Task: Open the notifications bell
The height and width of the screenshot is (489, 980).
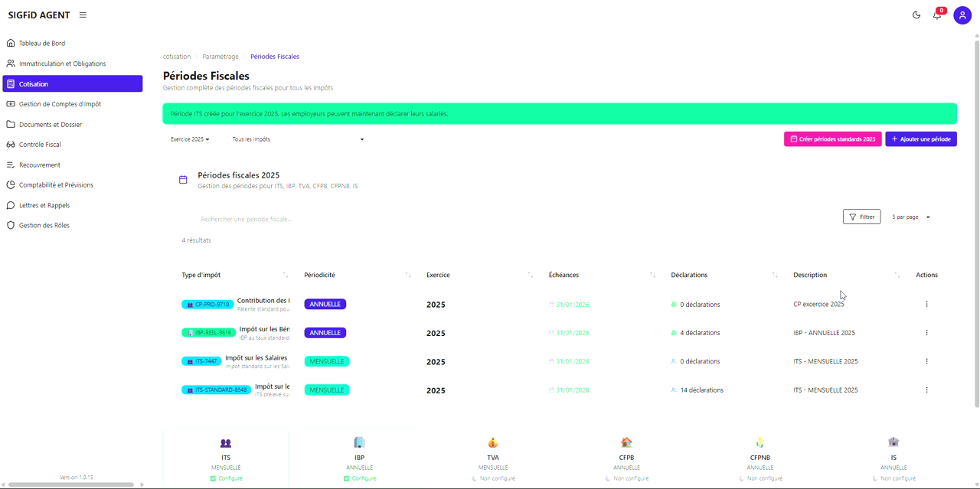Action: click(x=937, y=15)
